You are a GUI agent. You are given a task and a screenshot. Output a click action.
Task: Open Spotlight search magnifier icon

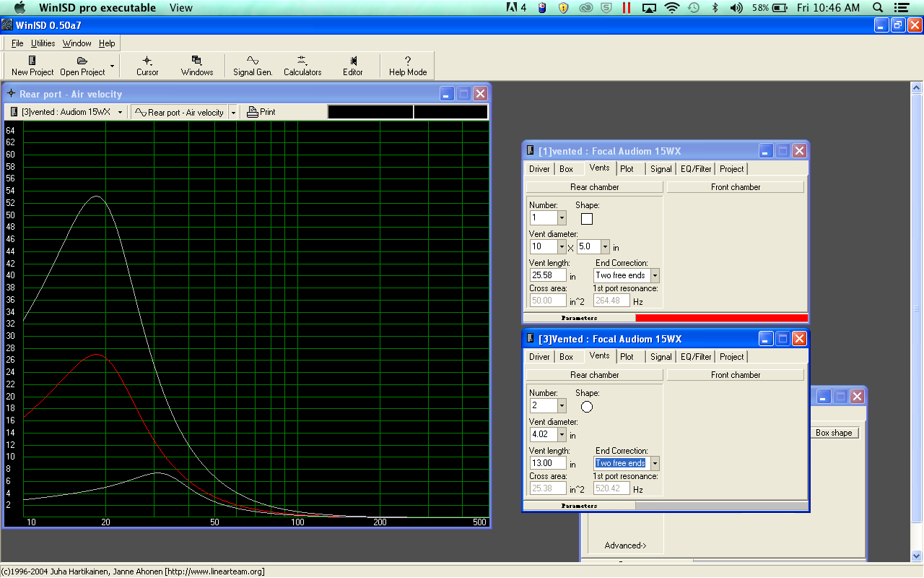tap(878, 7)
